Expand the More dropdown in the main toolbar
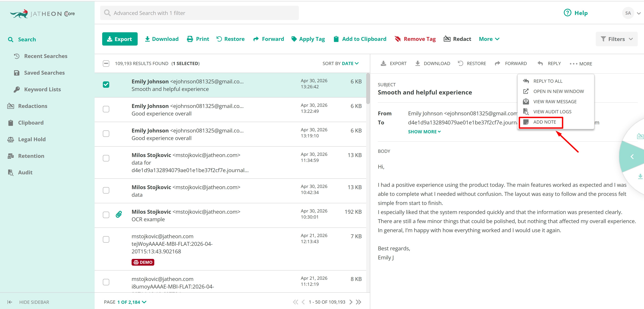 point(489,39)
